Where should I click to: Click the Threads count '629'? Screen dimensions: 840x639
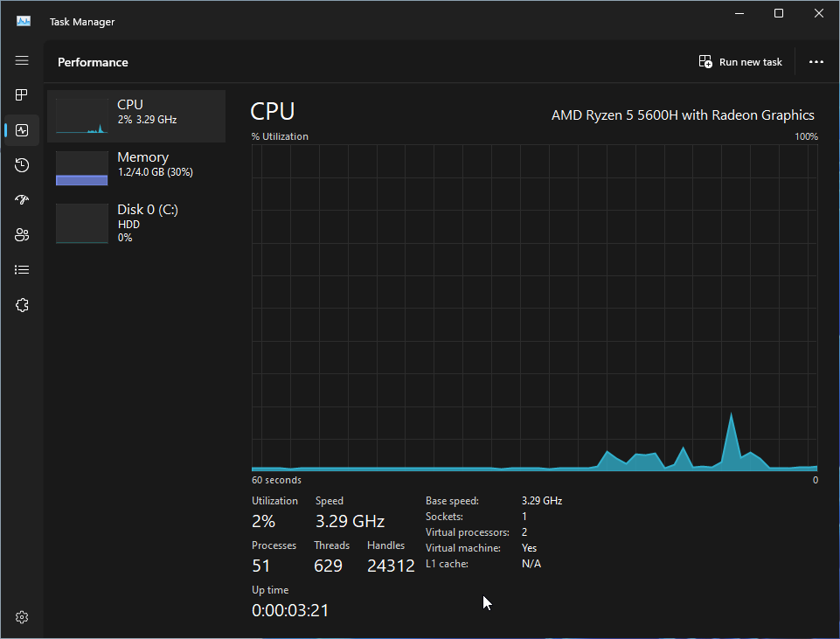[x=328, y=566]
